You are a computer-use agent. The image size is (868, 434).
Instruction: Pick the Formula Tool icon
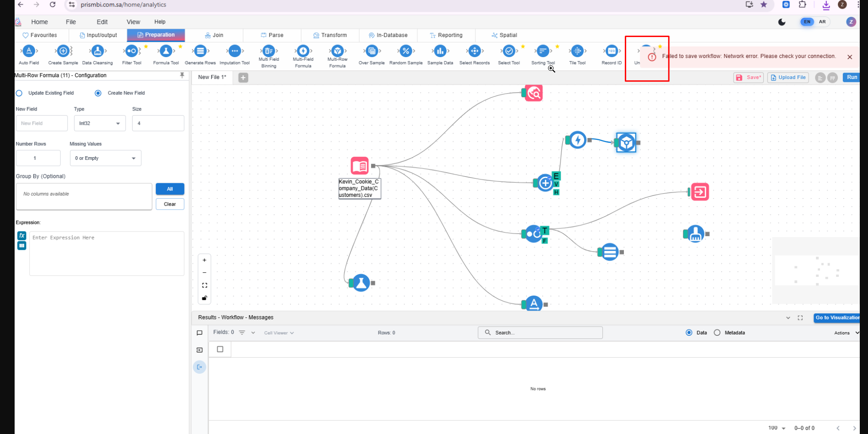click(166, 51)
